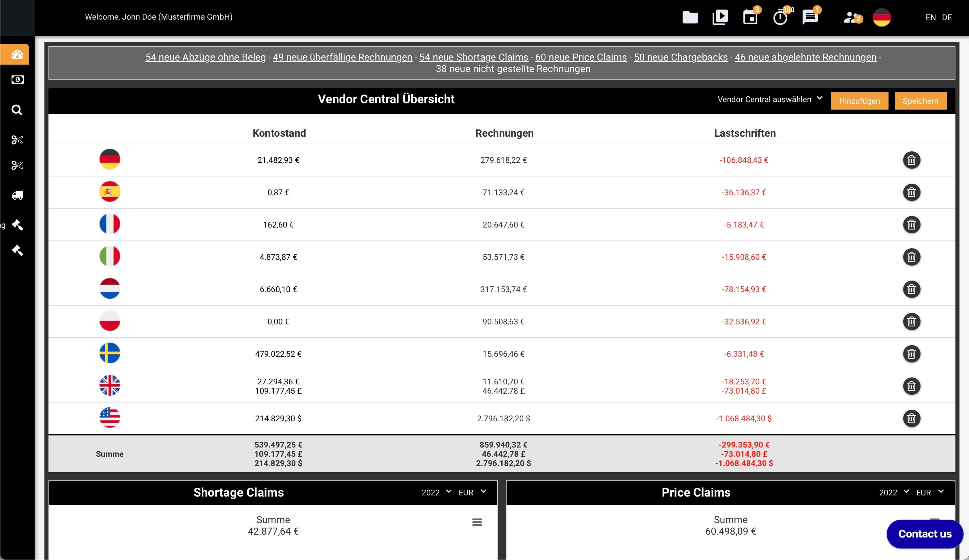This screenshot has width=969, height=560.
Task: Click the timer icon showing 300
Action: (x=780, y=18)
